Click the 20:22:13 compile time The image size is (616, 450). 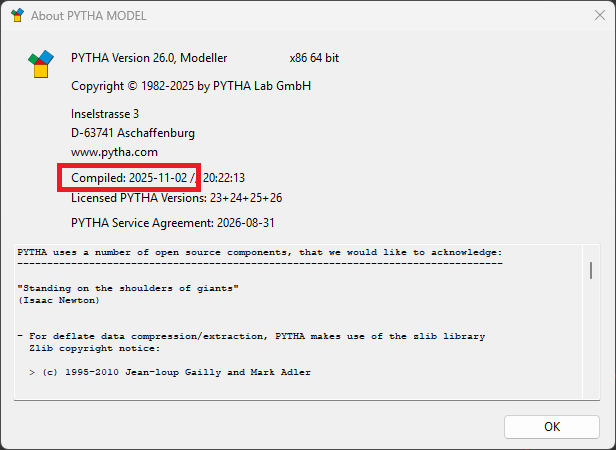(224, 178)
